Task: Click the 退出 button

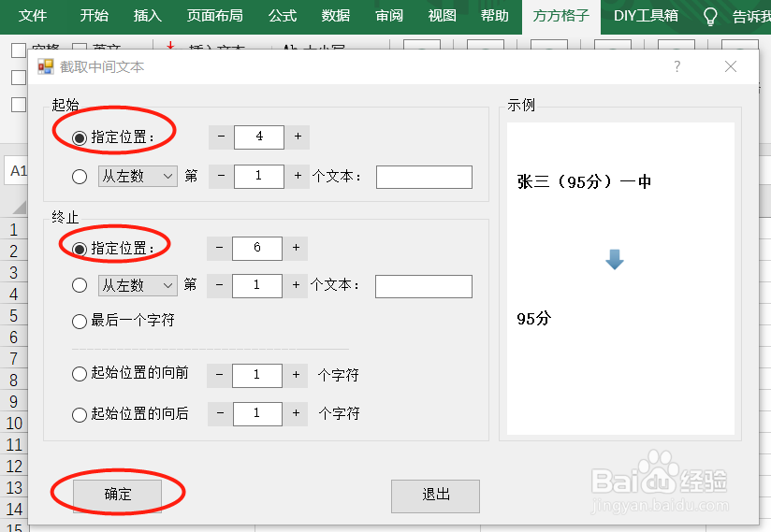Action: (435, 496)
